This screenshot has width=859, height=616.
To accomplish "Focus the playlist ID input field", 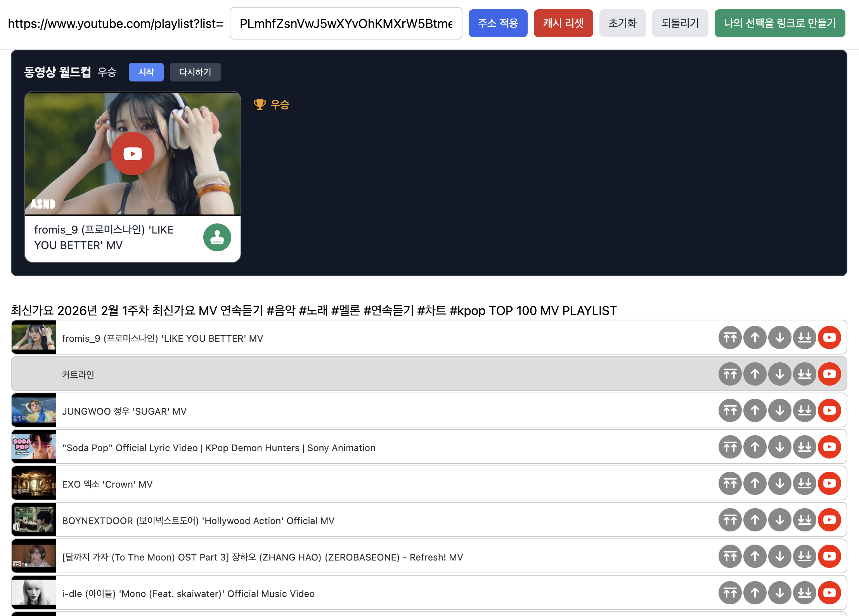I will pos(345,23).
